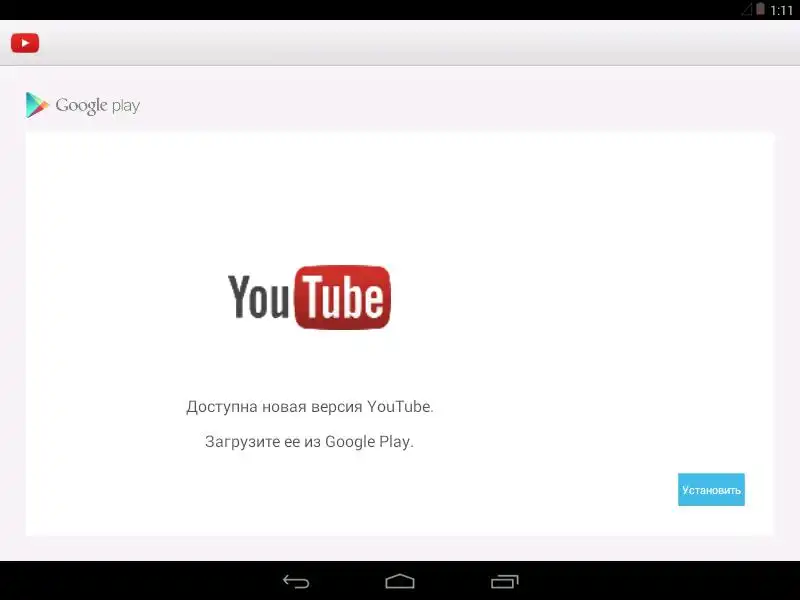
Task: Tap the Android back navigation icon
Action: click(x=296, y=582)
